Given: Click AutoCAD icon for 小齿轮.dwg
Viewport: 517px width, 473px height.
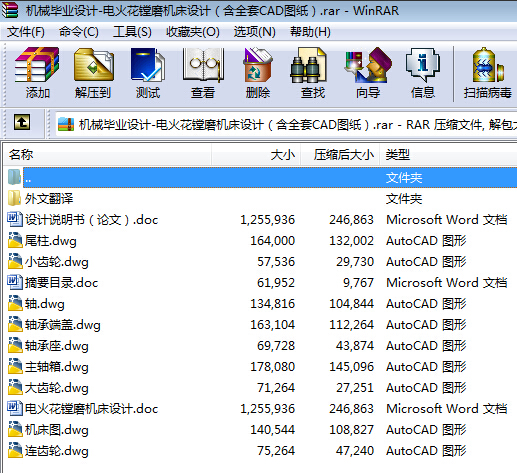Looking at the screenshot, I should pos(15,261).
